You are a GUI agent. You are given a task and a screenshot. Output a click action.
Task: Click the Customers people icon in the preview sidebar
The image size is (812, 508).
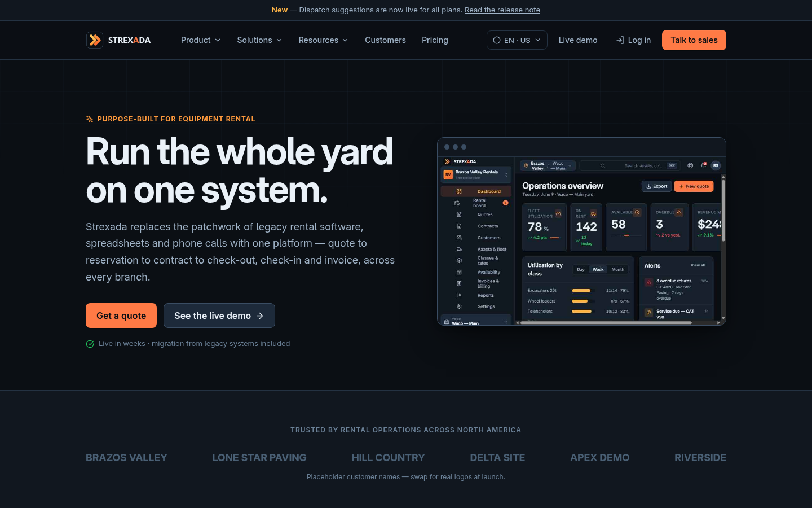[459, 238]
